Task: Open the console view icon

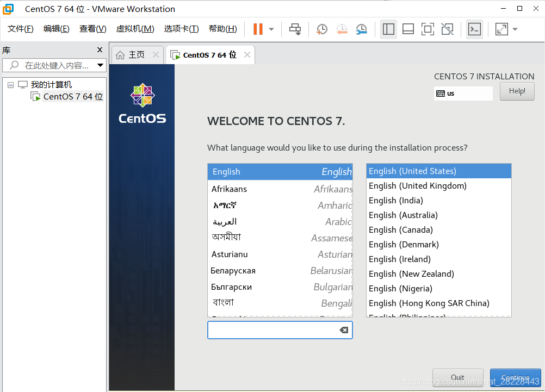Action: click(475, 29)
